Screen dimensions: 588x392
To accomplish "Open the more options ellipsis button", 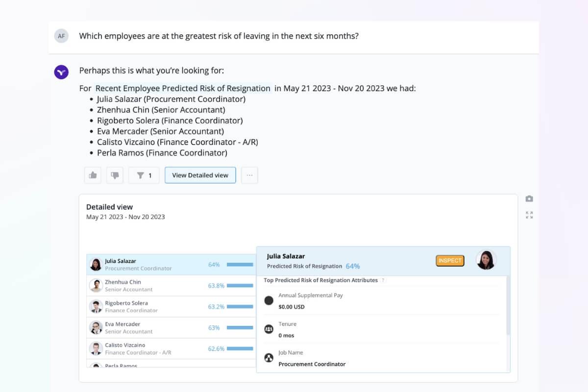I will coord(249,175).
